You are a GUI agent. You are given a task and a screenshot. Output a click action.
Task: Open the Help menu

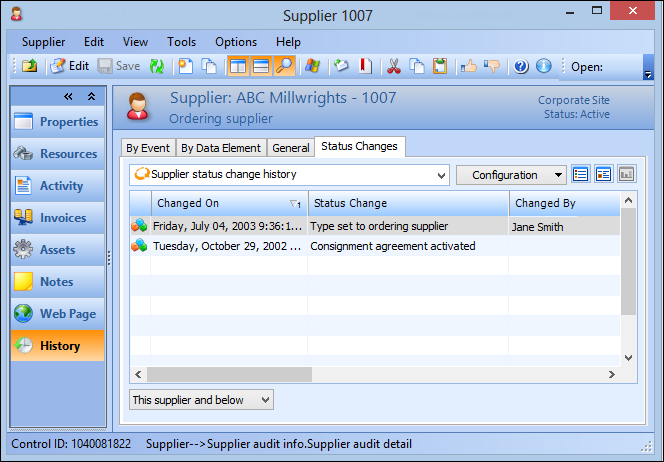[x=288, y=42]
